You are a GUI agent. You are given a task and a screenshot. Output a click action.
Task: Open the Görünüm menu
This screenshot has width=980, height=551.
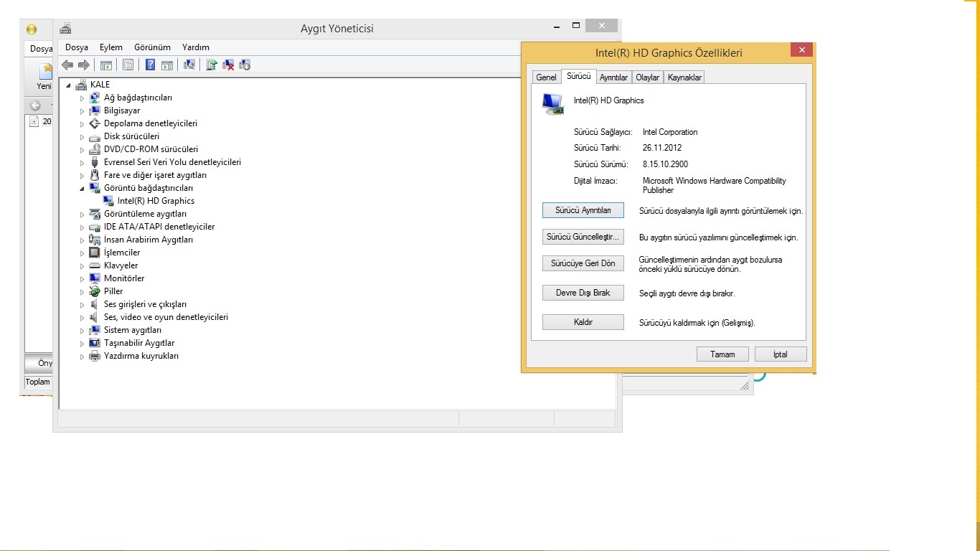(x=152, y=47)
